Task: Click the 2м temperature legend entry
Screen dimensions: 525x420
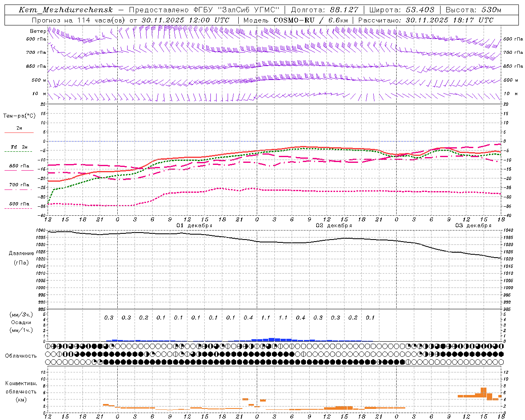Action: (19, 128)
